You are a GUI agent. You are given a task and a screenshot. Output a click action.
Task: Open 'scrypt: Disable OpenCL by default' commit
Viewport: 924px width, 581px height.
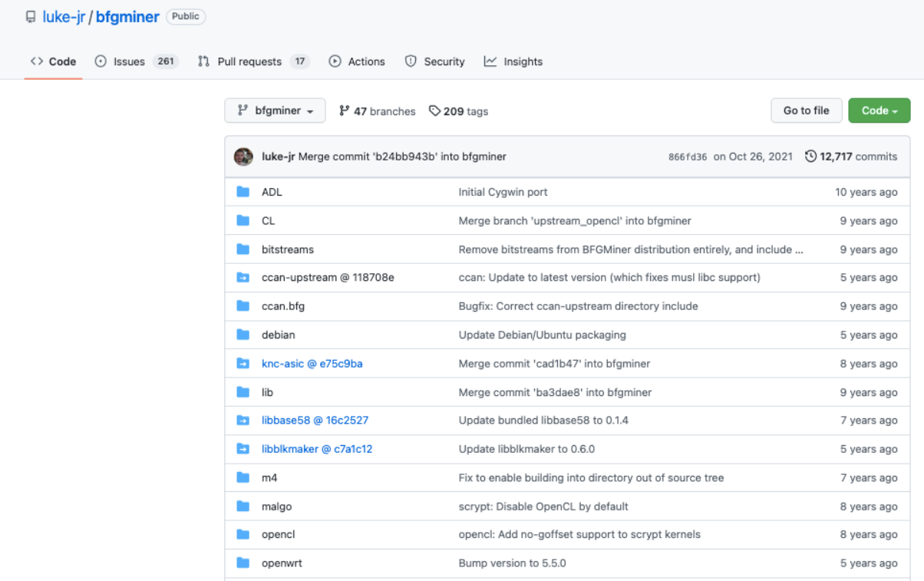(x=543, y=507)
